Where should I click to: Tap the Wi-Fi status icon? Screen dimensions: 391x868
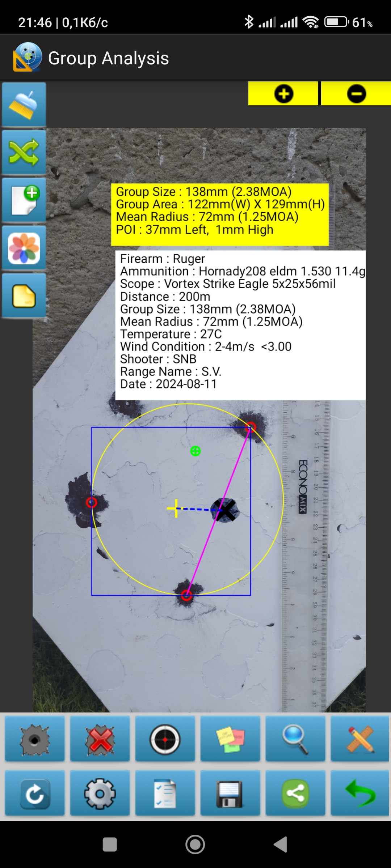311,22
